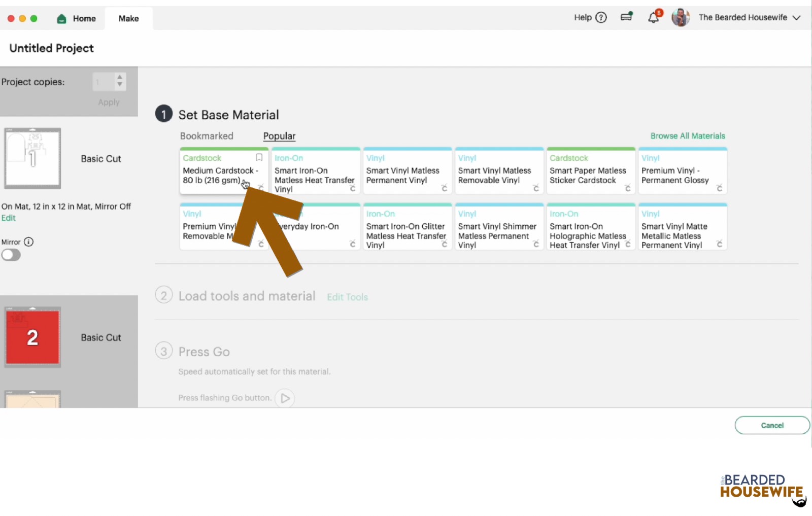Click Cancel to stop the cut
The image size is (812, 516).
pos(772,425)
